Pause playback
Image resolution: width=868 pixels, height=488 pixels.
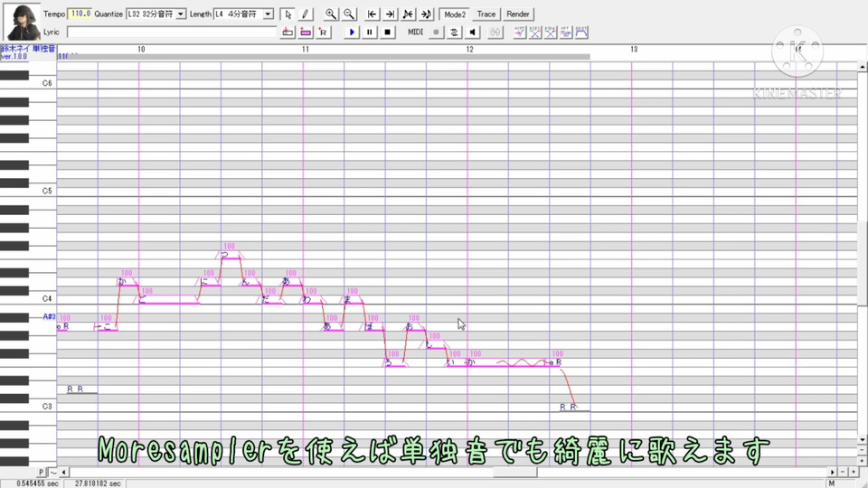tap(369, 33)
